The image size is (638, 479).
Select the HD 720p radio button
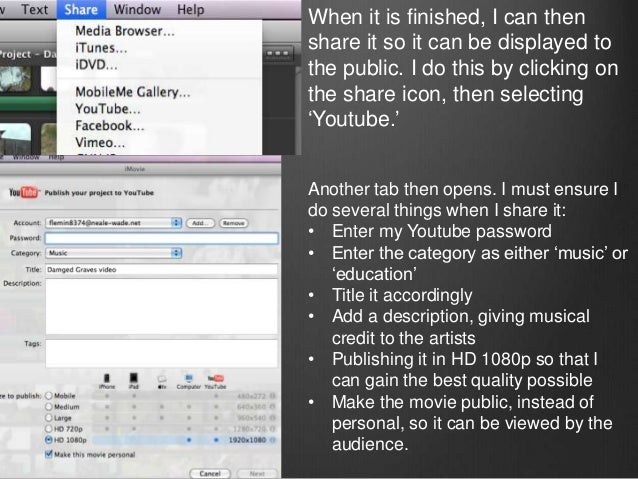coord(49,429)
